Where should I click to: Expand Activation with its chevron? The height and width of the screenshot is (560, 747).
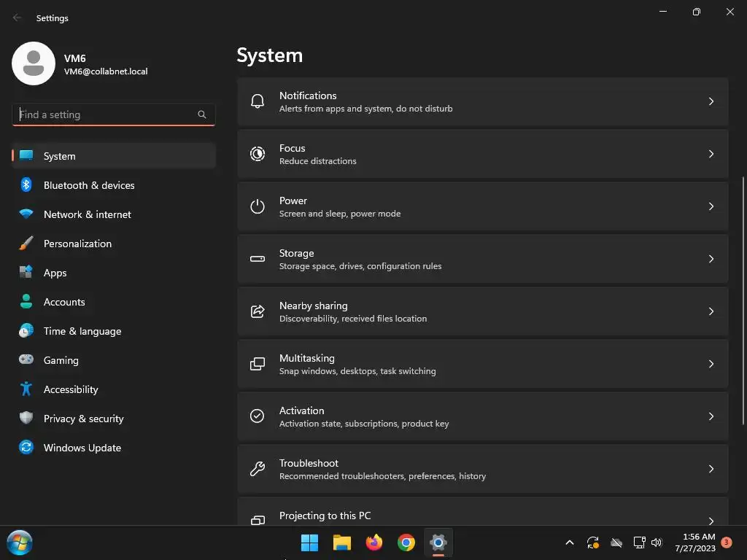pos(711,416)
